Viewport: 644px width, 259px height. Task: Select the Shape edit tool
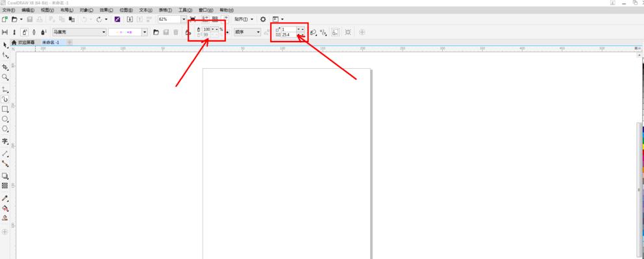[x=5, y=55]
